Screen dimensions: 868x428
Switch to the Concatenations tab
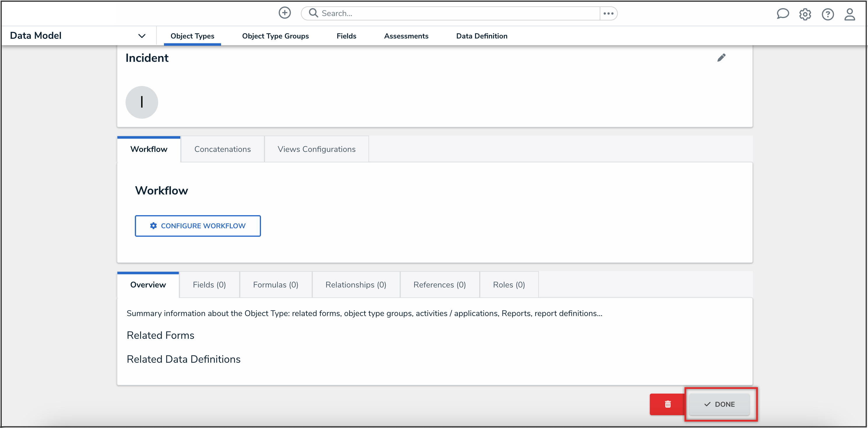click(x=223, y=149)
